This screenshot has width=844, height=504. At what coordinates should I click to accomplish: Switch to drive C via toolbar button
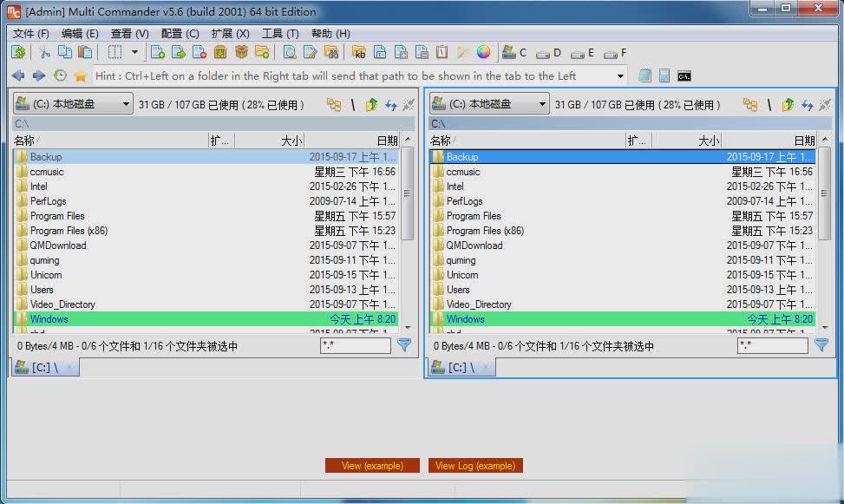pos(514,52)
